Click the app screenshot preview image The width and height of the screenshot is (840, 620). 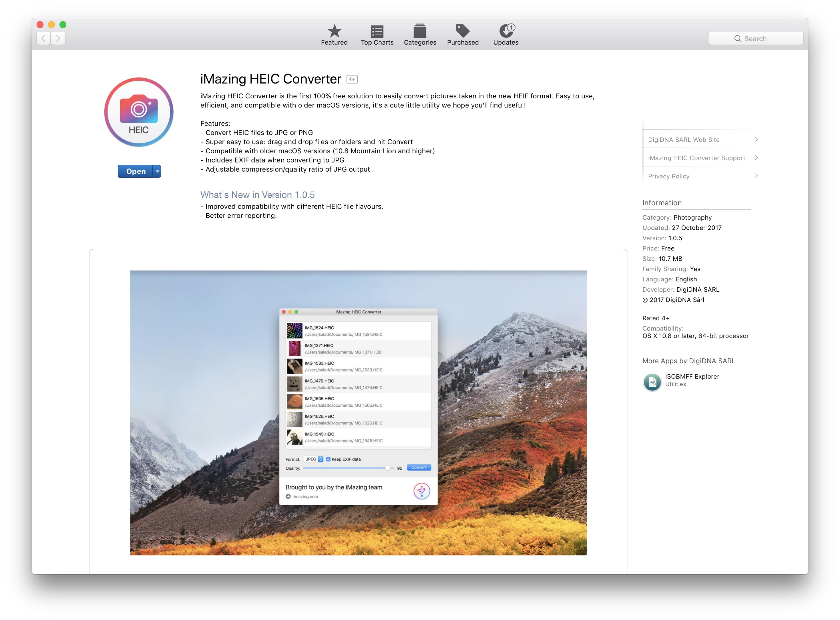coord(358,413)
